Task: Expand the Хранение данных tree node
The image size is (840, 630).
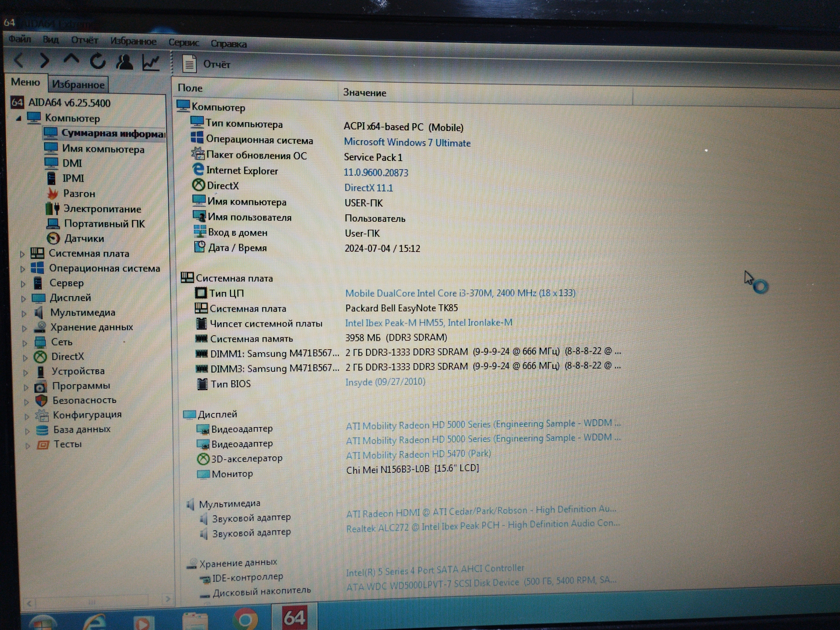Action: point(24,329)
